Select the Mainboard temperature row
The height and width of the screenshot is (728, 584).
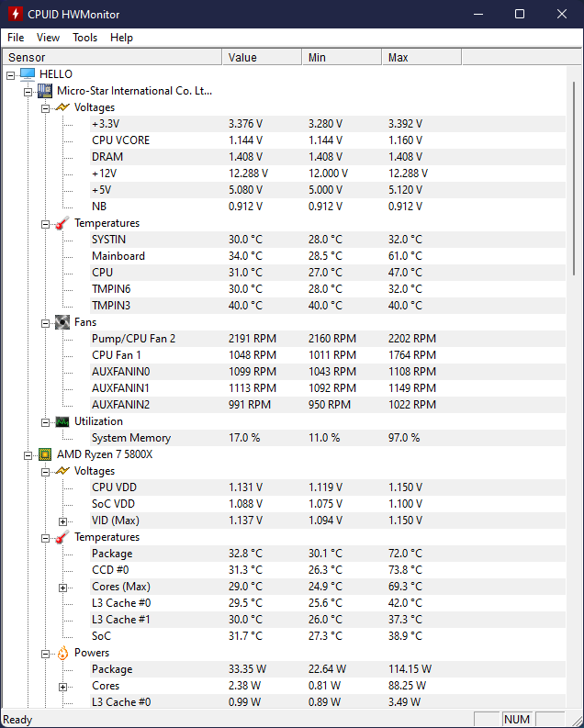[x=328, y=256]
